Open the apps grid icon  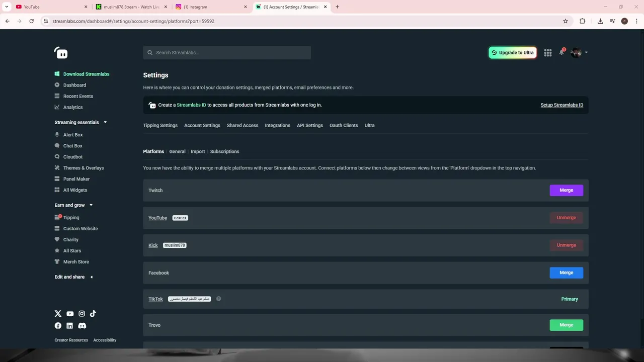(x=548, y=53)
